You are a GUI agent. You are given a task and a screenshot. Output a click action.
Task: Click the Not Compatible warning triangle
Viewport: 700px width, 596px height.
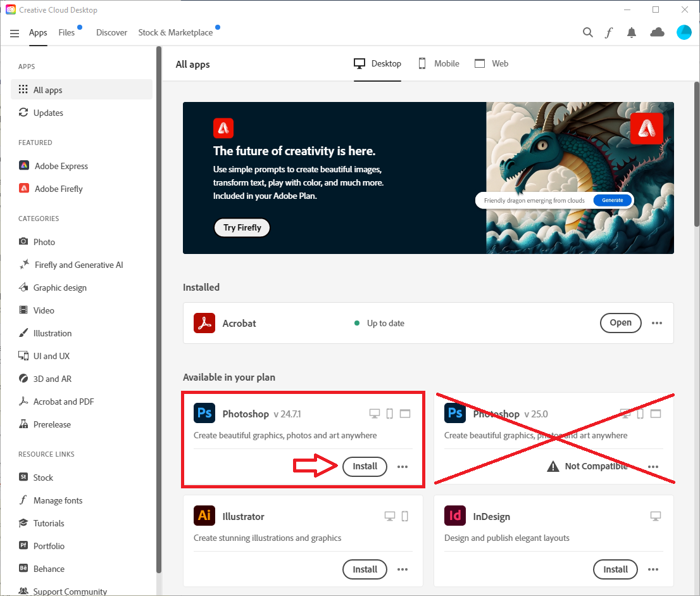[x=553, y=466]
